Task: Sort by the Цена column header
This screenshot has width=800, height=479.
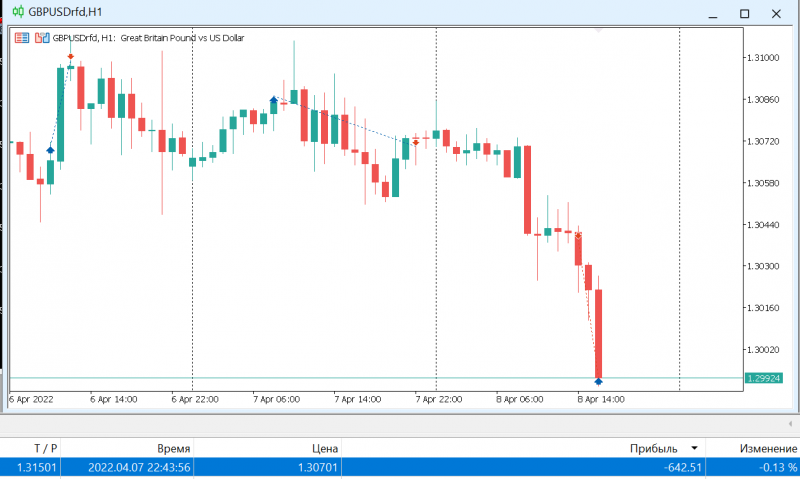Action: click(x=324, y=448)
